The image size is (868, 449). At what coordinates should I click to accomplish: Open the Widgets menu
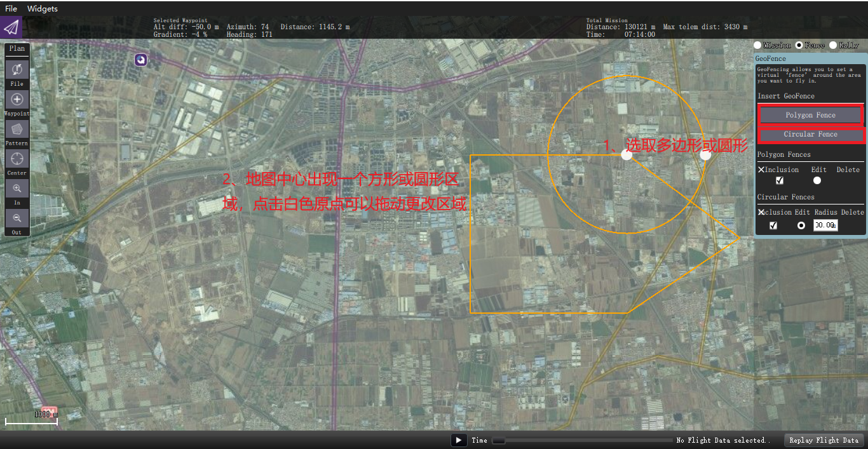click(43, 9)
